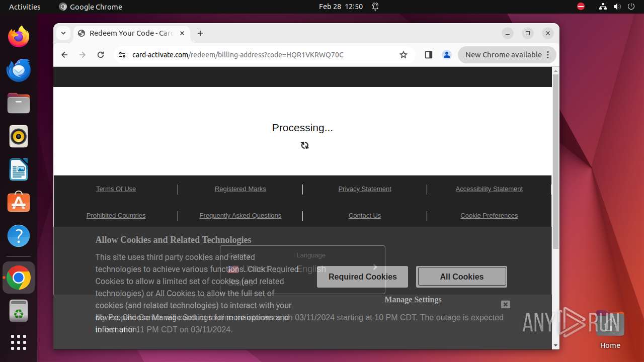Open a new tab
The image size is (644, 362).
point(200,33)
